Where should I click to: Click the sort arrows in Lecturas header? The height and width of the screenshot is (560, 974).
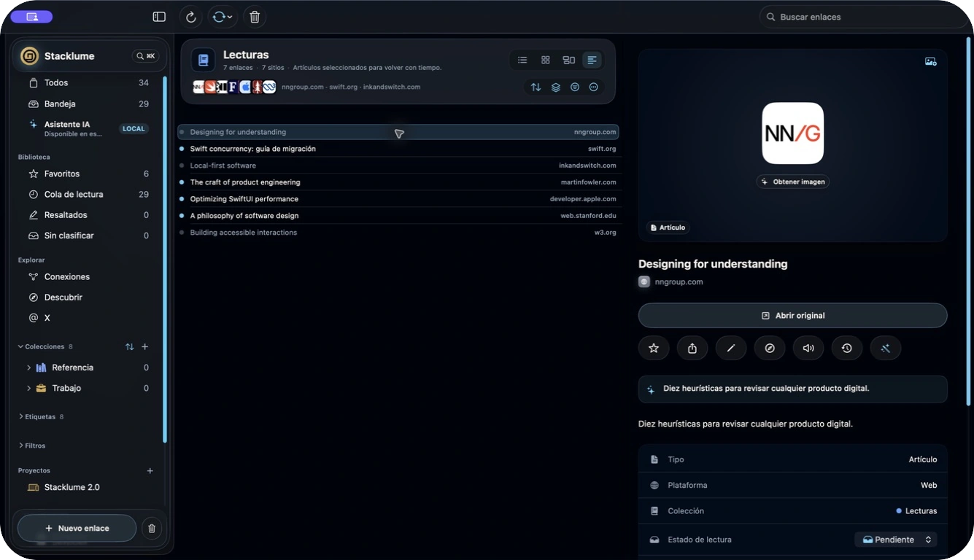(x=536, y=87)
